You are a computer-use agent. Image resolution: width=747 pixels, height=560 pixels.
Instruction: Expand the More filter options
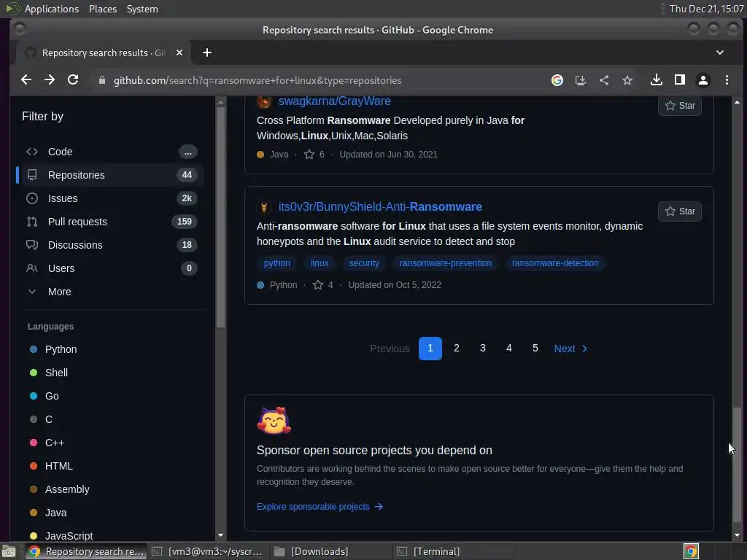(x=112, y=292)
